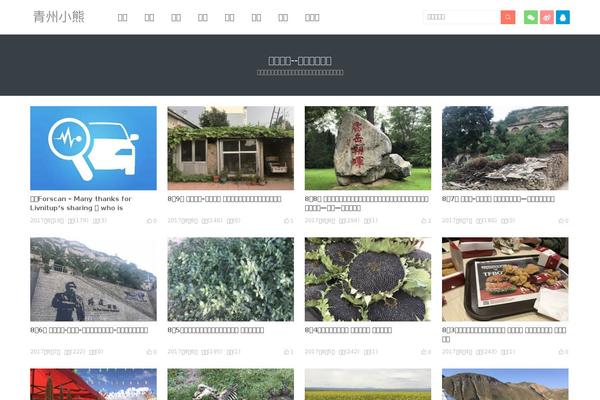Focus the search text box in header
This screenshot has height=400, width=600.
tap(462, 17)
